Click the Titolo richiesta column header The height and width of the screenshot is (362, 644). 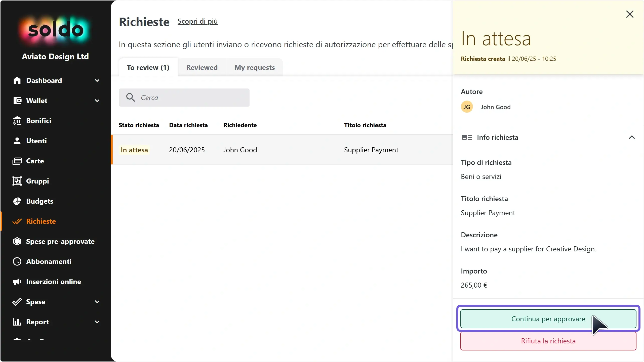tap(365, 125)
